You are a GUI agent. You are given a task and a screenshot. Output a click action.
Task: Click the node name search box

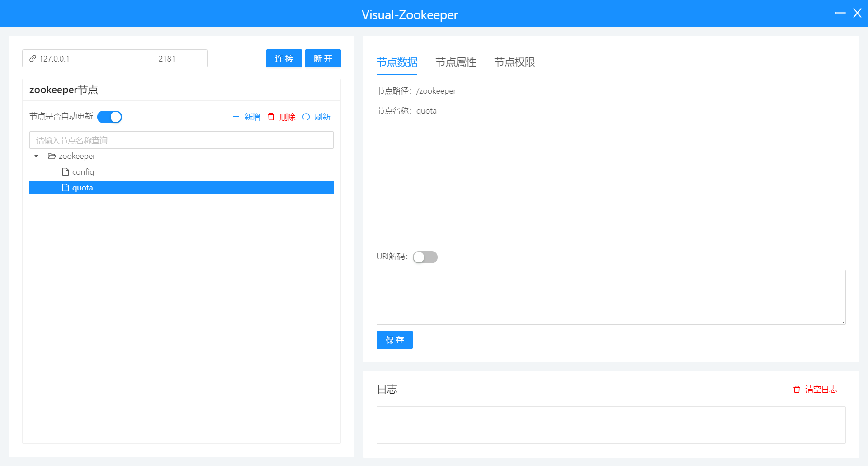[181, 140]
